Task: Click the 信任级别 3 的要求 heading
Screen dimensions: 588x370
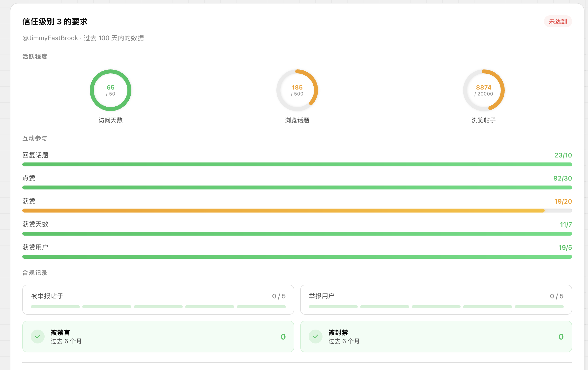Action: pos(55,22)
